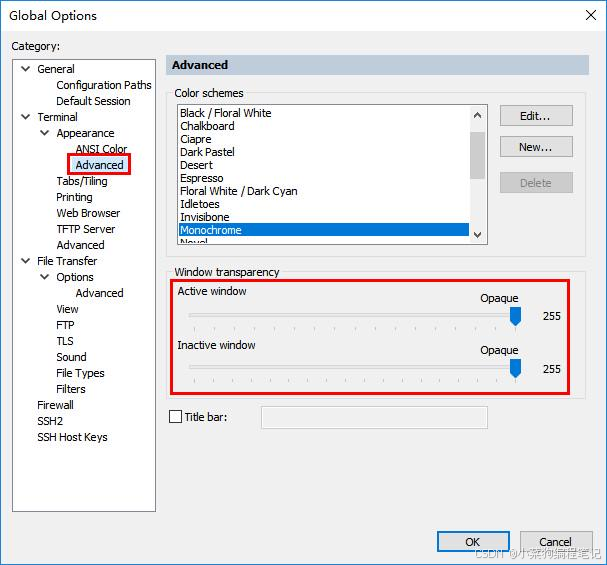Confirm changes with OK

pyautogui.click(x=473, y=541)
